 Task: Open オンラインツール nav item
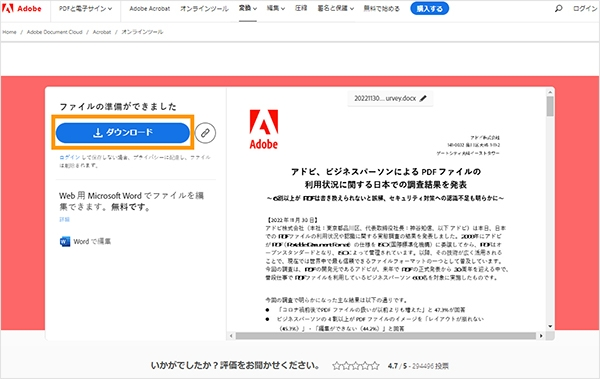pos(204,8)
